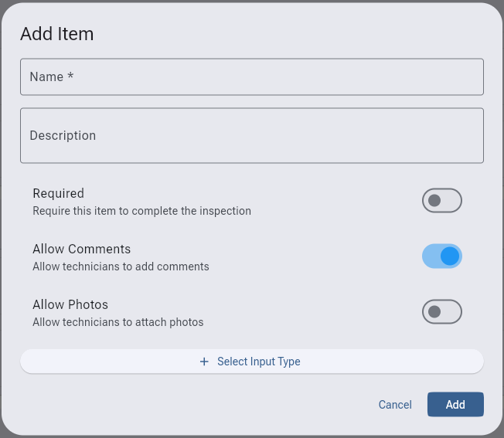This screenshot has height=438, width=504.
Task: Click 'Allow technicians to attach photos' text
Action: (x=118, y=322)
